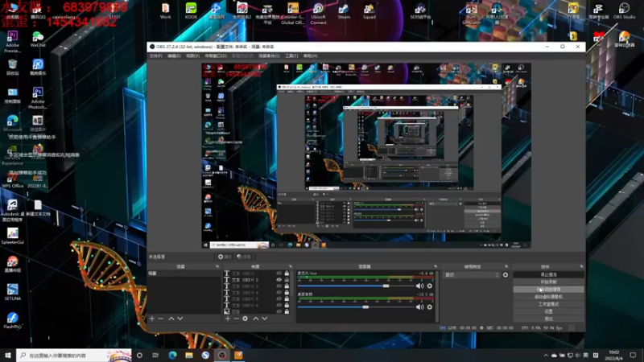The image size is (644, 362).
Task: Undock the Audio Mixer panel with header icon
Action: point(436,266)
